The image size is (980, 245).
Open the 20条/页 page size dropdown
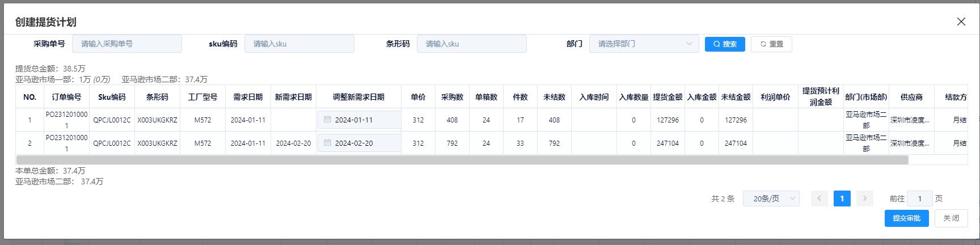click(x=771, y=198)
